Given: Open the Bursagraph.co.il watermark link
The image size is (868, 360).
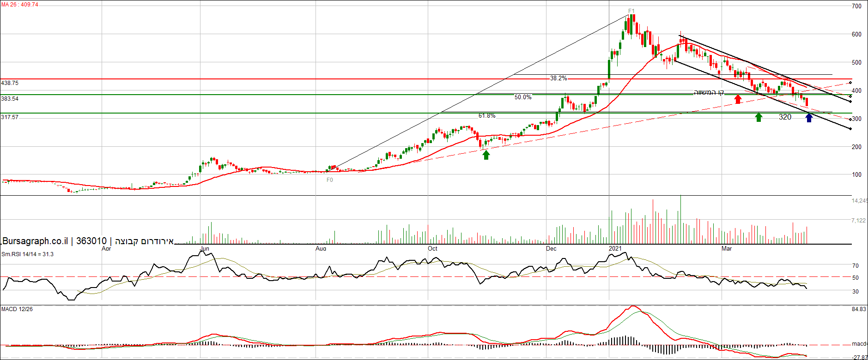Looking at the screenshot, I should pos(35,241).
